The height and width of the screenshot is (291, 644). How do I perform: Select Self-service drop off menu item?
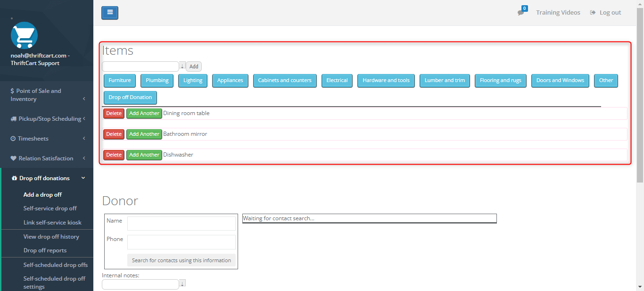click(x=50, y=208)
